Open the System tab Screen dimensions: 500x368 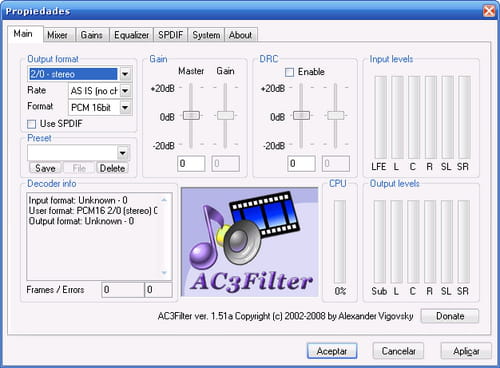tap(206, 35)
